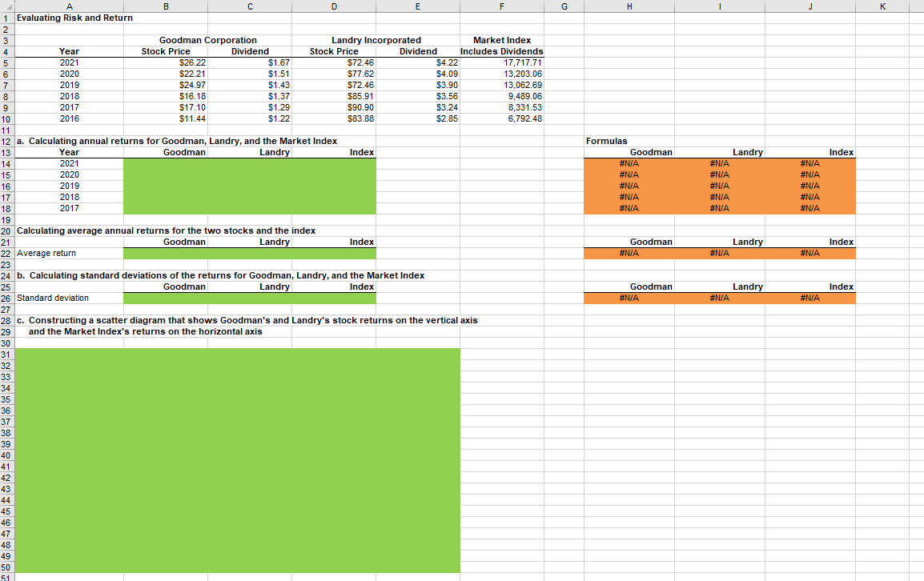Select the Goodman Corporation header cell

208,40
